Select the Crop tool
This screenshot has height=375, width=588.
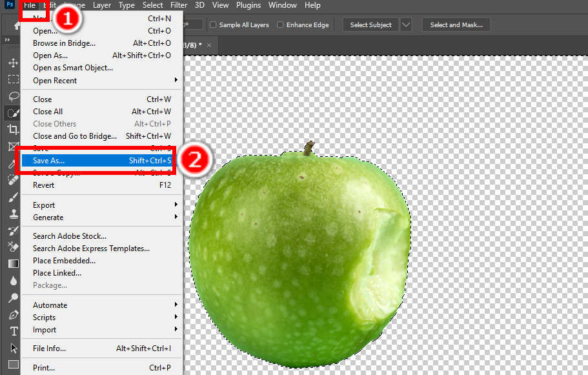point(14,129)
